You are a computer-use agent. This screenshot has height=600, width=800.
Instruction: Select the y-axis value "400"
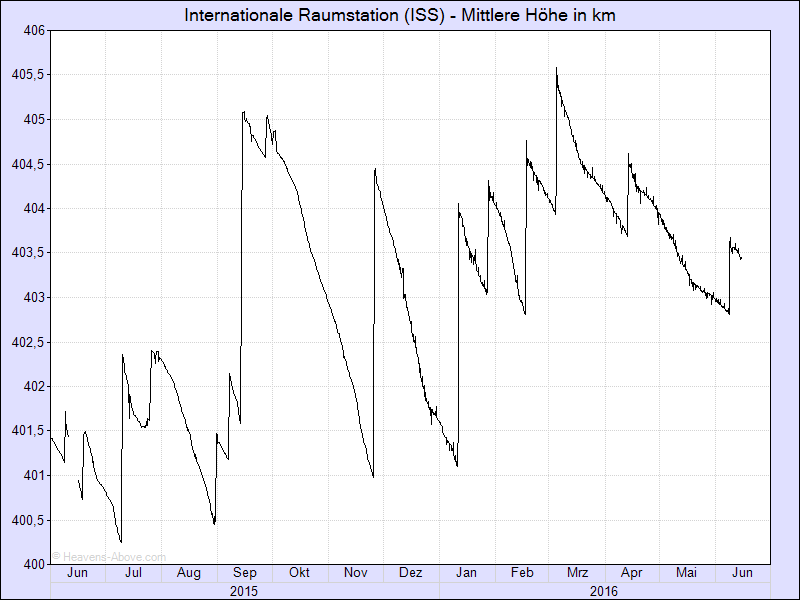(34, 565)
